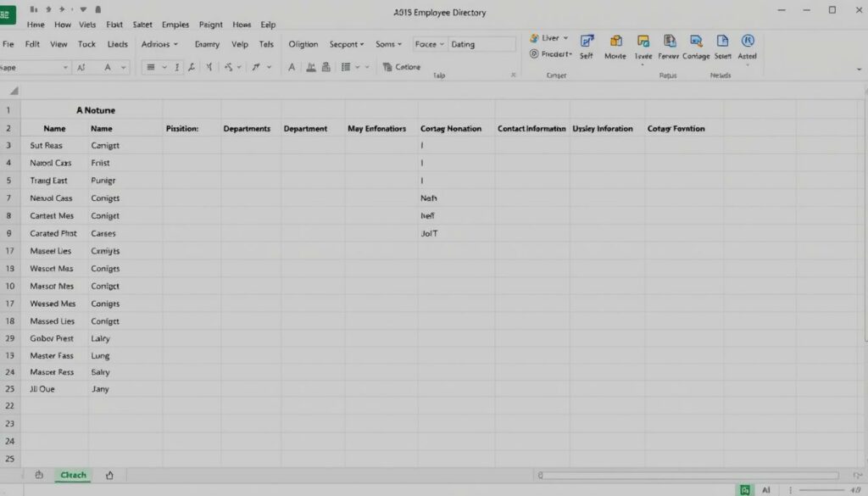Open the Viels menu
The width and height of the screenshot is (868, 496).
pos(87,25)
